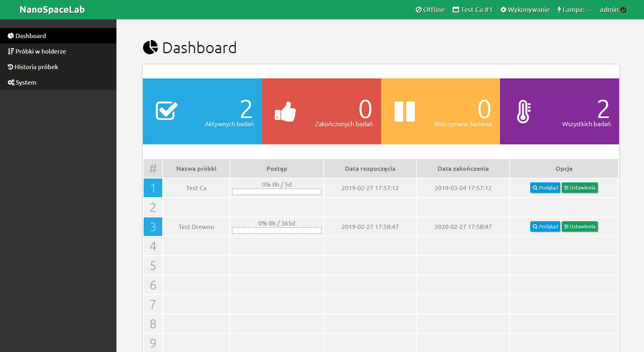Open Ustawienia for Test Ca sample
644x352 pixels.
pos(580,188)
